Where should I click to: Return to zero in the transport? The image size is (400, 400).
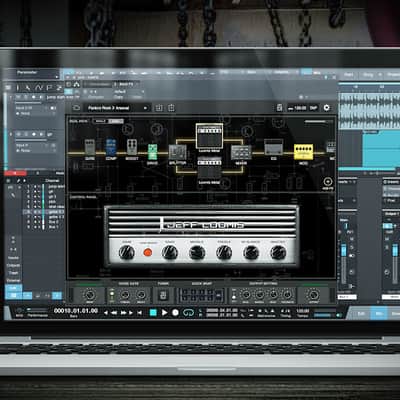[140, 313]
